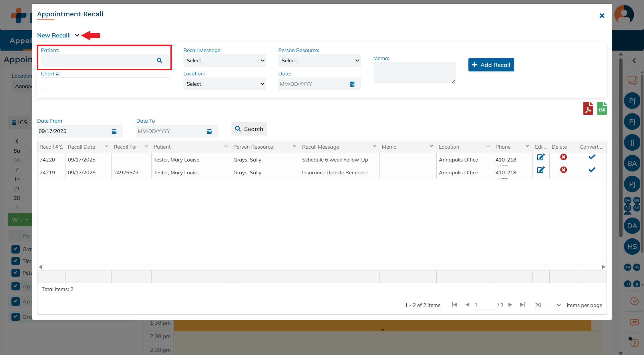Open Person Resource dropdown
This screenshot has width=644, height=355.
point(319,61)
